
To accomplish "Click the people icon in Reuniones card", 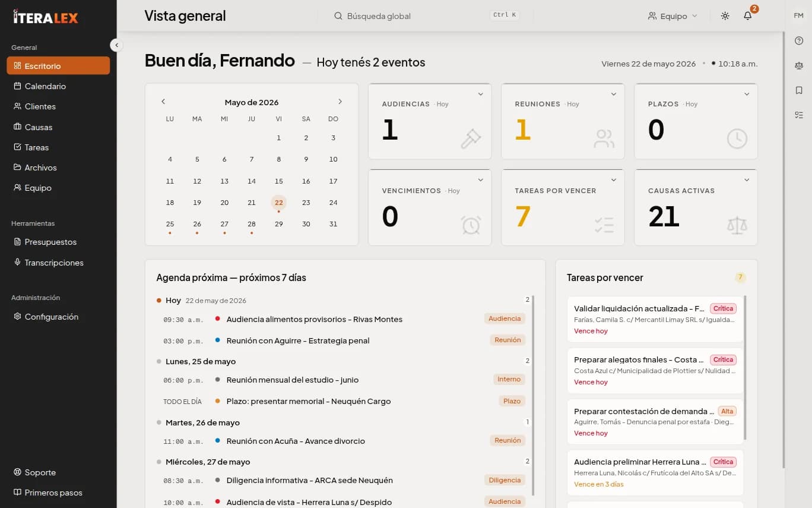I will point(604,139).
